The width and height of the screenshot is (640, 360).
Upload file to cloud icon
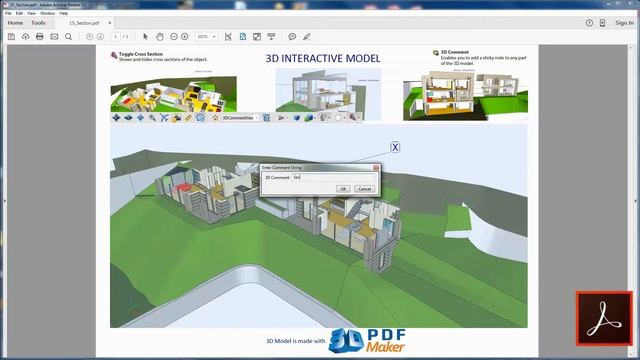pyautogui.click(x=26, y=36)
